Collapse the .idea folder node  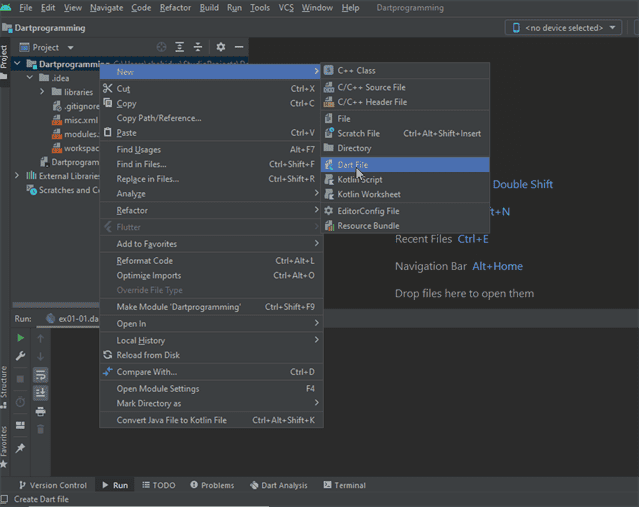pos(30,77)
